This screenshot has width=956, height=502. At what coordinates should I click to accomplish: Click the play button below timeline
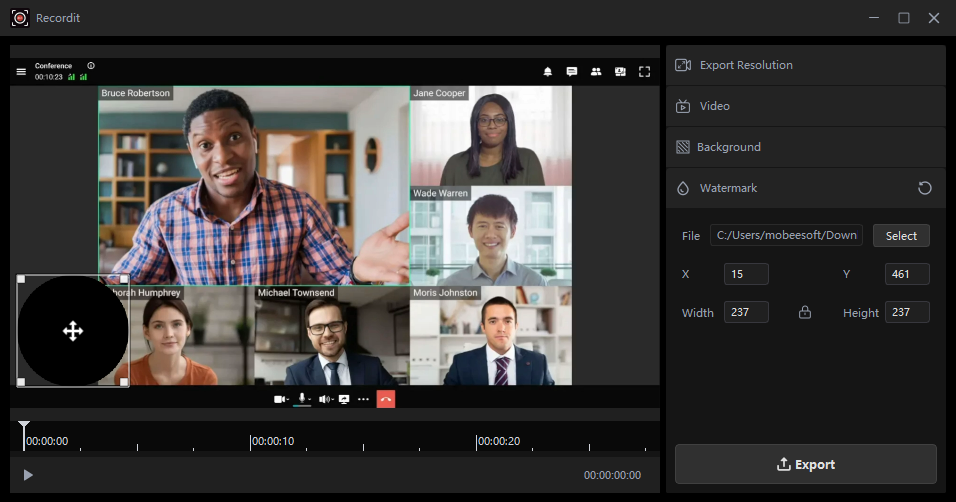pyautogui.click(x=28, y=475)
